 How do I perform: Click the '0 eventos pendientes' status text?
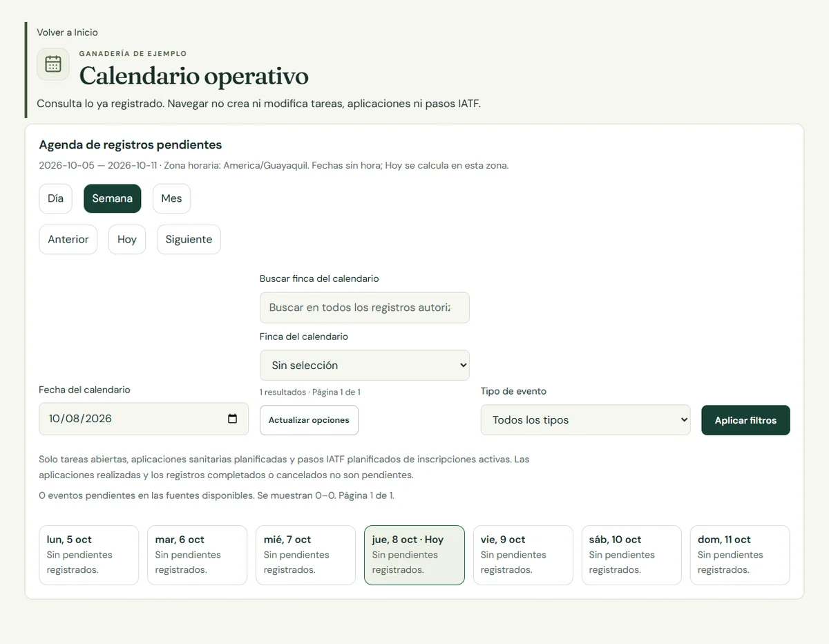tap(216, 495)
